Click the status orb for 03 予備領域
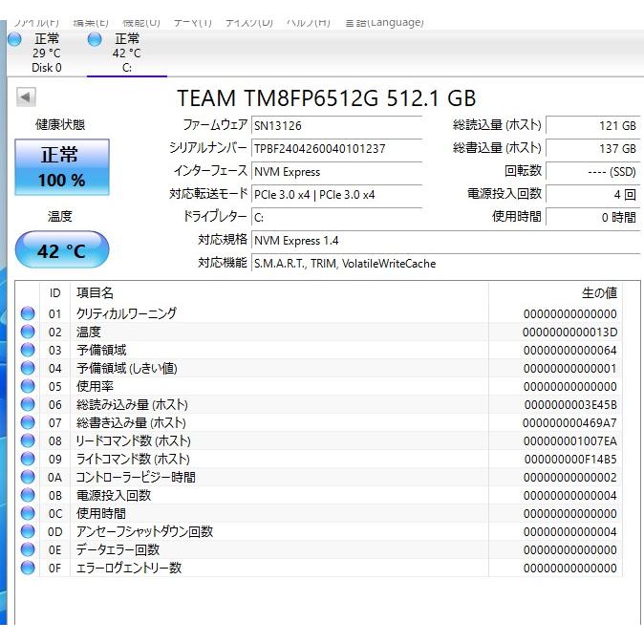The width and height of the screenshot is (644, 644). pos(28,350)
